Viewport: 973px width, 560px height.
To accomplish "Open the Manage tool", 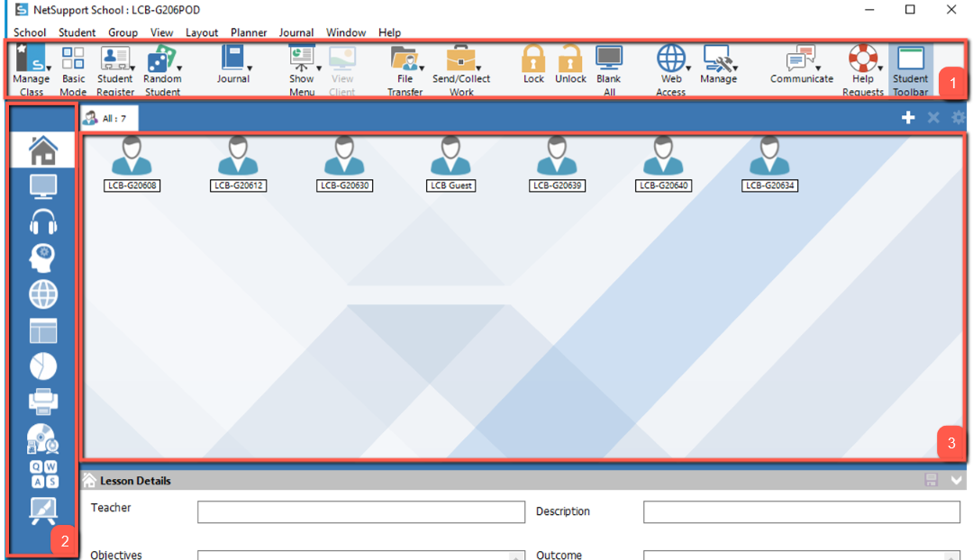I will click(719, 65).
